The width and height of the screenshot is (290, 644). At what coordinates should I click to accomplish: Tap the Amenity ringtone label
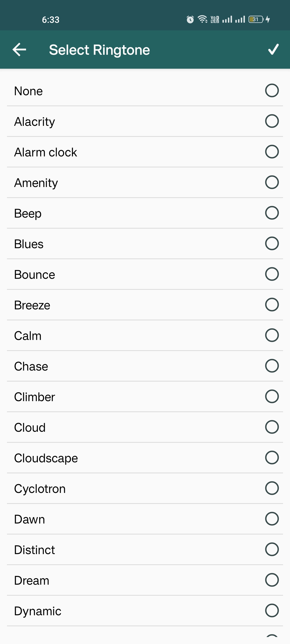(36, 183)
